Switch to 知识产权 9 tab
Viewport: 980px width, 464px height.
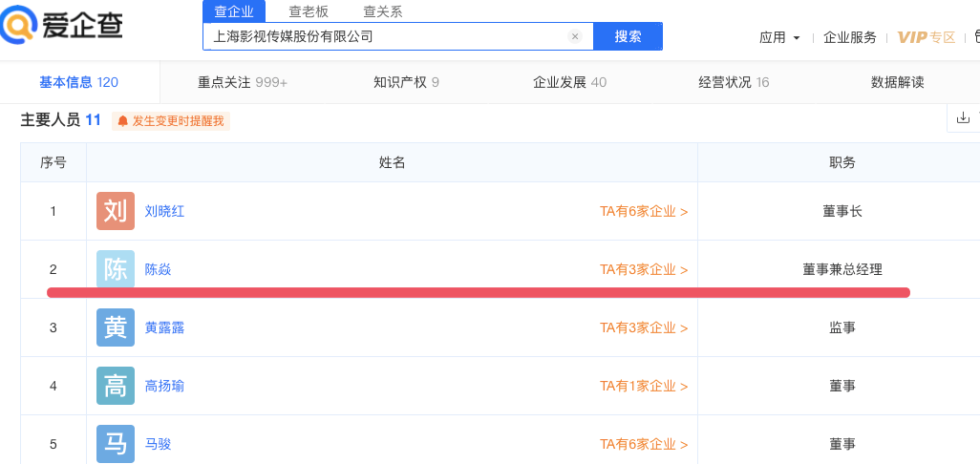[406, 82]
